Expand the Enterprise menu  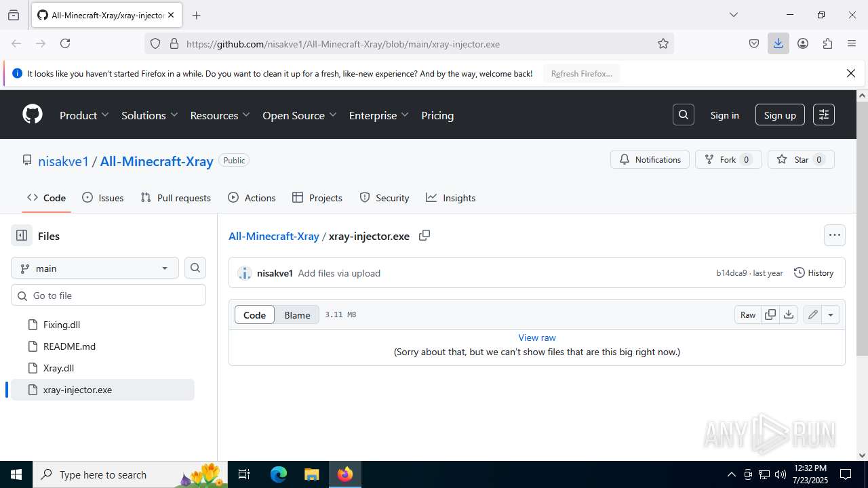[378, 115]
